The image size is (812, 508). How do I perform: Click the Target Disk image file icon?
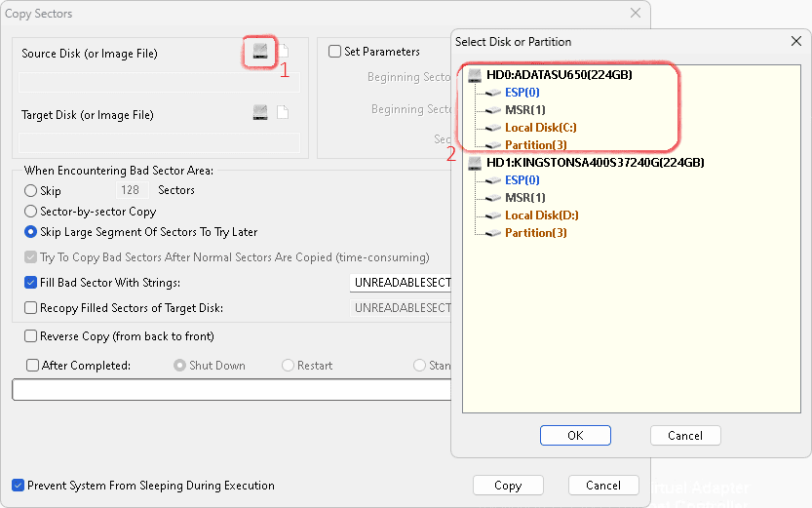coord(283,113)
